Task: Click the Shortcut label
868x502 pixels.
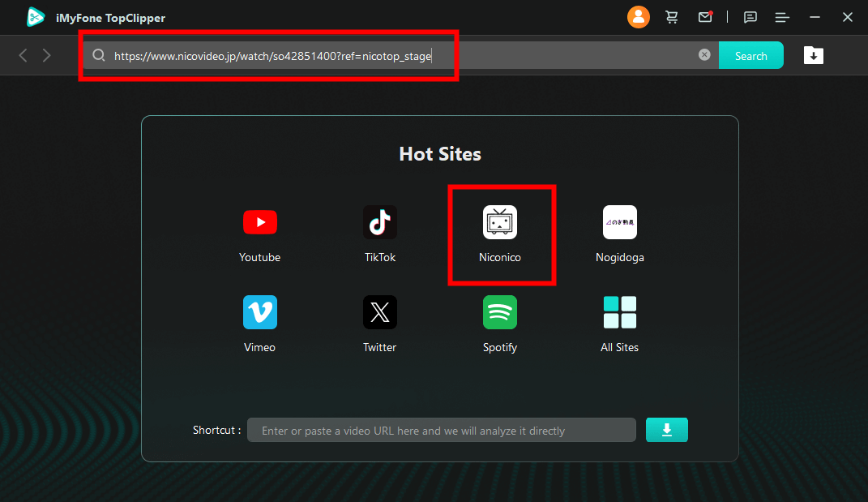Action: coord(216,430)
